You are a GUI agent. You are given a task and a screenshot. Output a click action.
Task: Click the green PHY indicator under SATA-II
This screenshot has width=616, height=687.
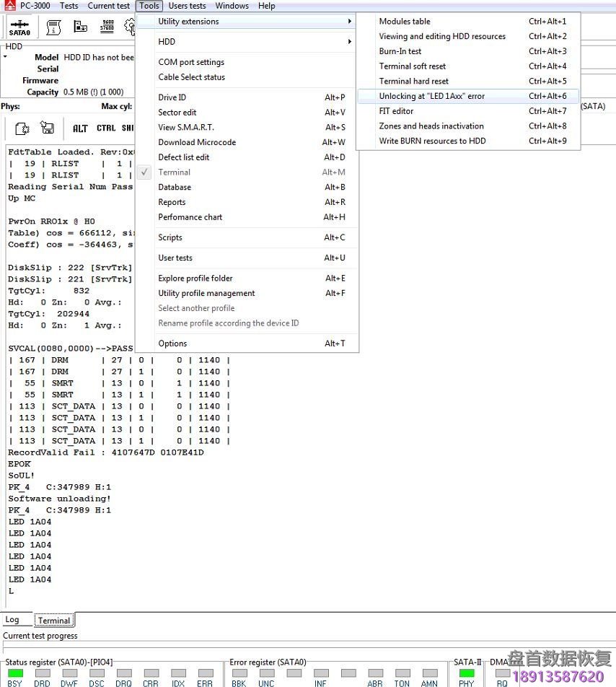(x=466, y=672)
